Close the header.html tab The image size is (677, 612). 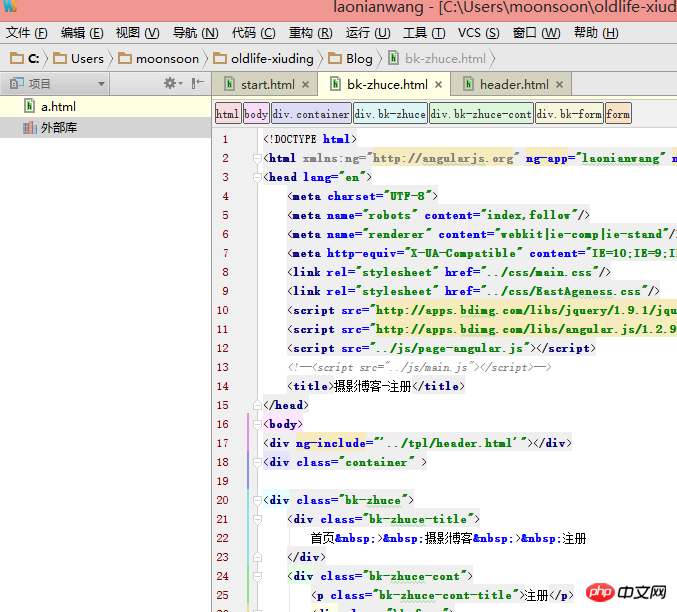[560, 85]
